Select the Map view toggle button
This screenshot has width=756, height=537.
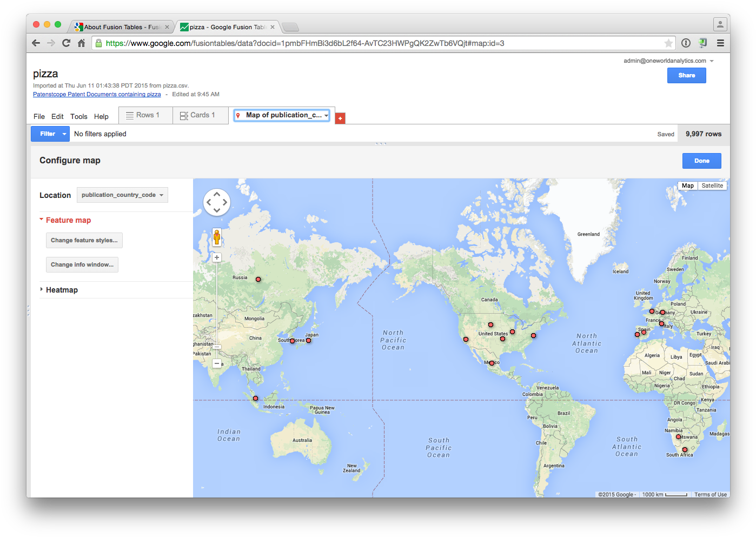tap(687, 185)
